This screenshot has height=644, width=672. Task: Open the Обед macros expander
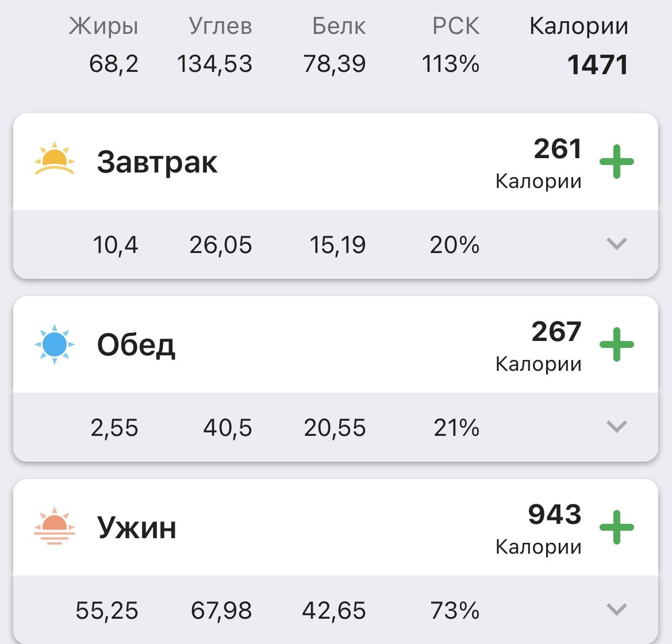pyautogui.click(x=616, y=427)
